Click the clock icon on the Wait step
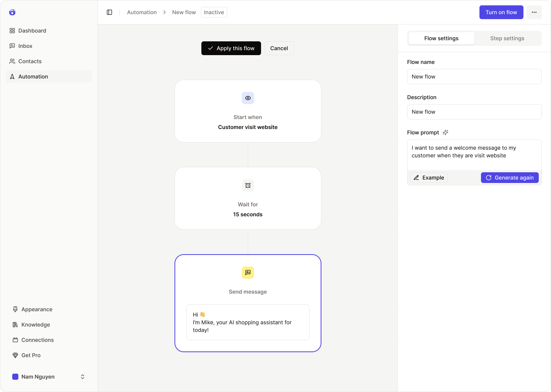The image size is (551, 392). 248,185
